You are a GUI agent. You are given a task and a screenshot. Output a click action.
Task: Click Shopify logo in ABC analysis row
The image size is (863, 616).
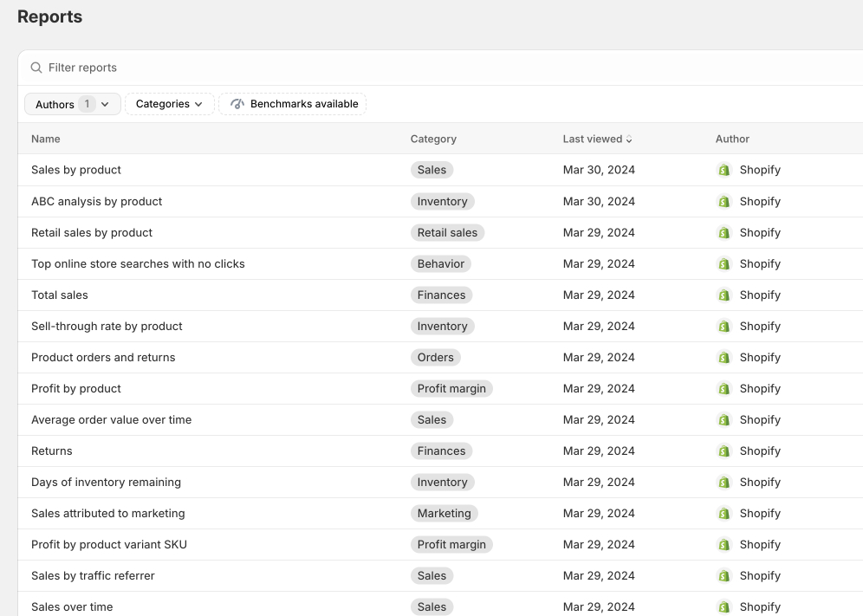[723, 202]
